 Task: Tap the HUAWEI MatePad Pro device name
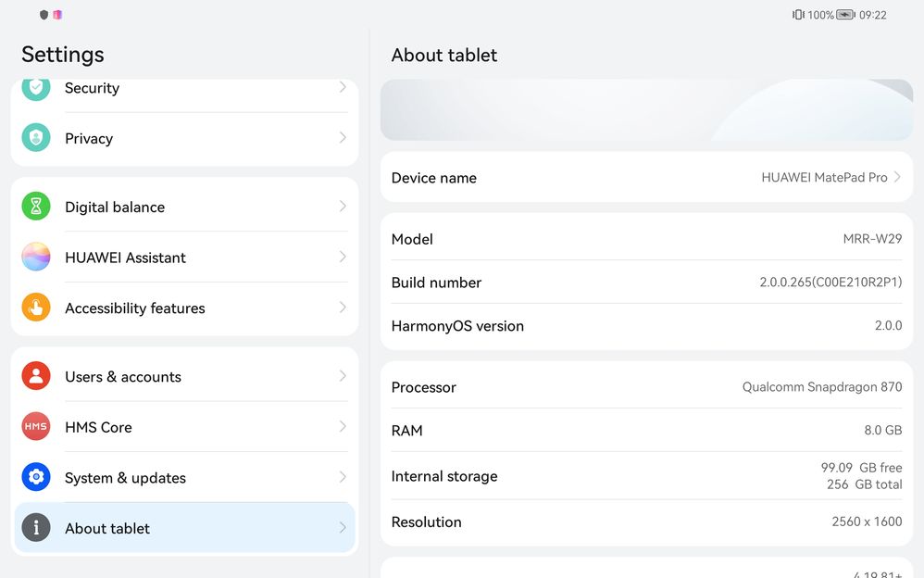coord(824,177)
